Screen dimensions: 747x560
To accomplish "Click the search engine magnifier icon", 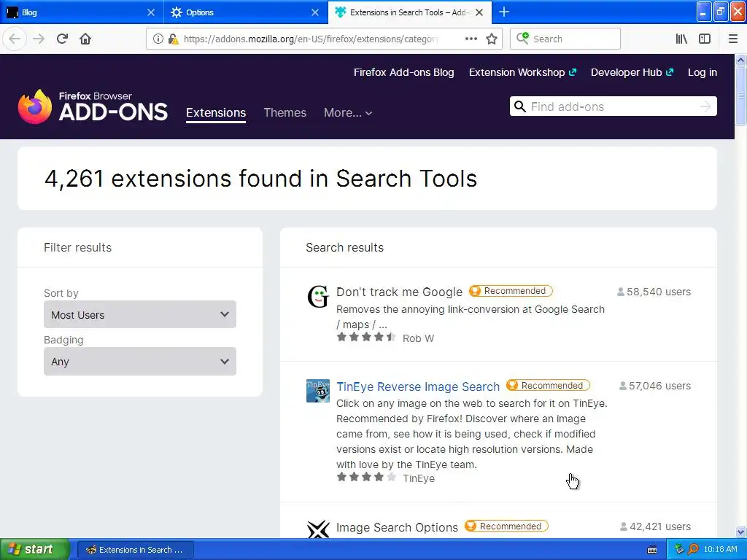I will pos(522,38).
